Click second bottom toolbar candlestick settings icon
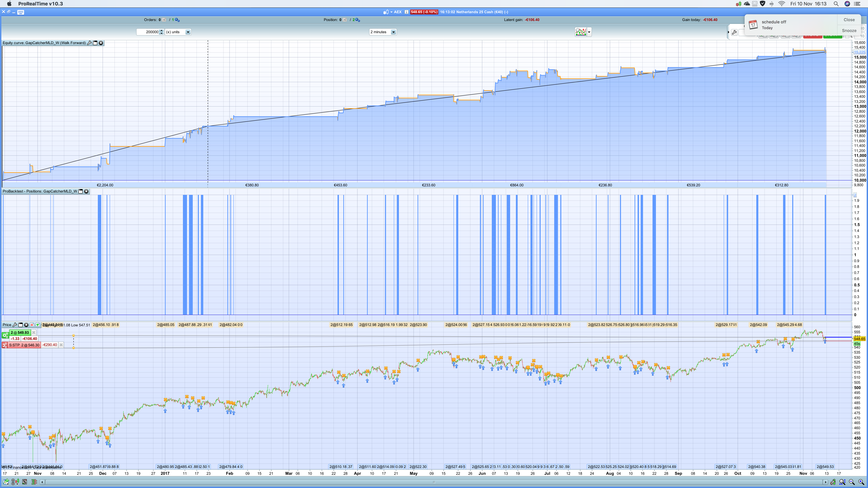 tap(15, 482)
